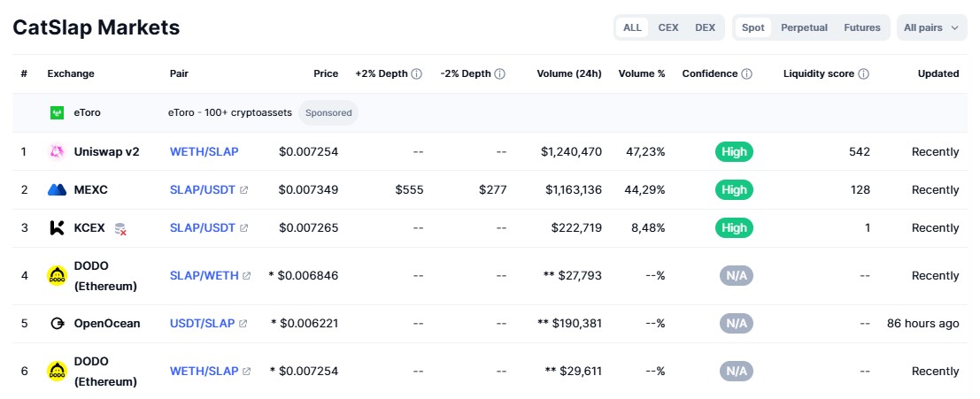Switch to the Futures markets tab
This screenshot has width=980, height=399.
click(x=862, y=27)
